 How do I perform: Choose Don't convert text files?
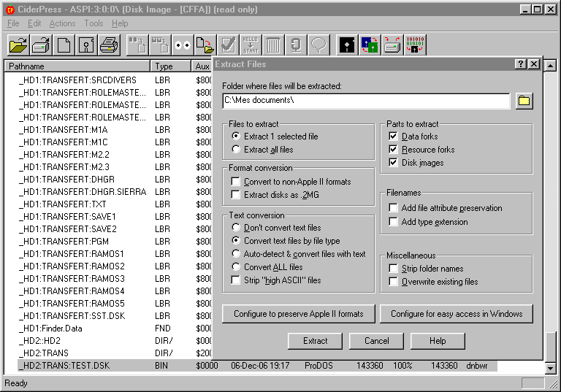pyautogui.click(x=276, y=228)
